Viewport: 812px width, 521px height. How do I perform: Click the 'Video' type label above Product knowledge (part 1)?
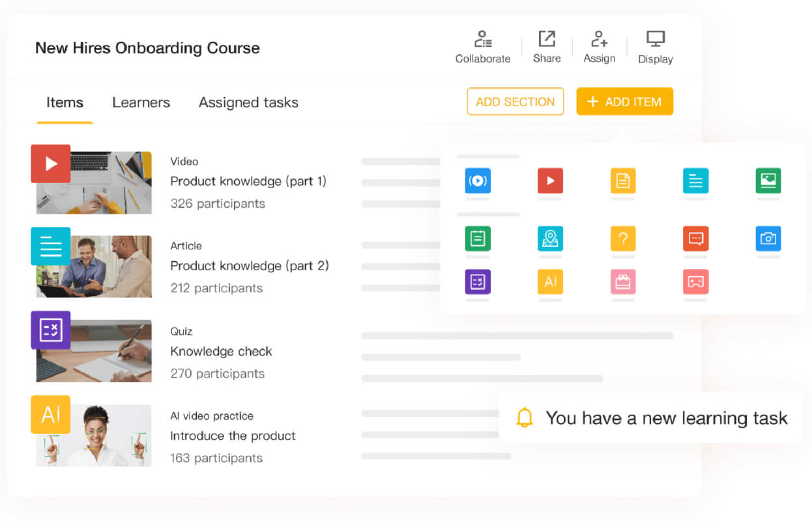[x=184, y=162]
